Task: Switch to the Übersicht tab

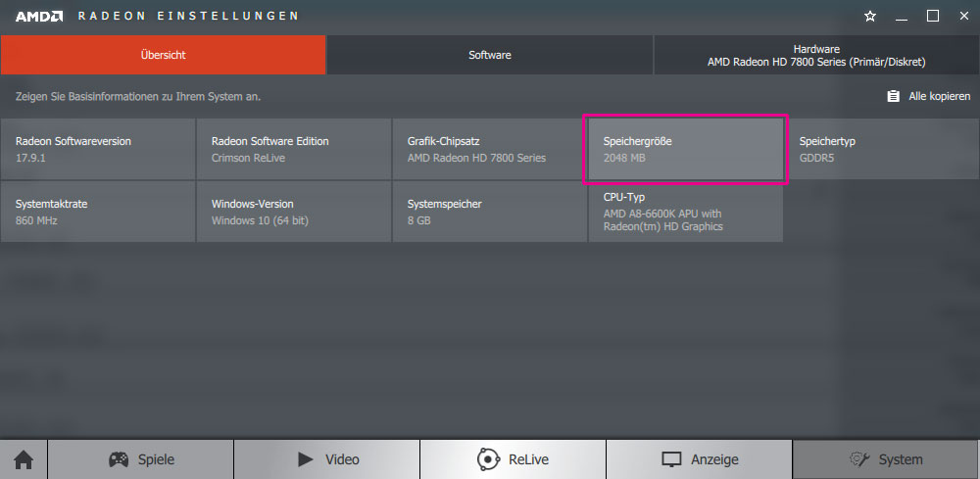Action: 163,55
